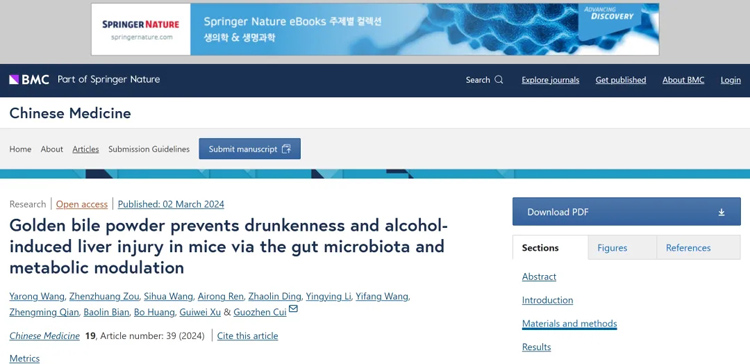Click the article title heading
Viewport: 750px width, 364px height.
pyautogui.click(x=229, y=246)
